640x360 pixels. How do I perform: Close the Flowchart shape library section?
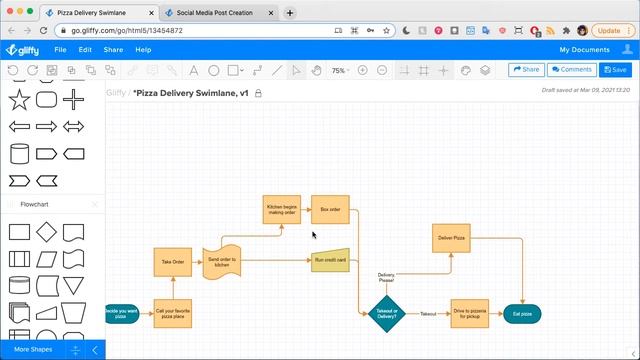[x=95, y=204]
